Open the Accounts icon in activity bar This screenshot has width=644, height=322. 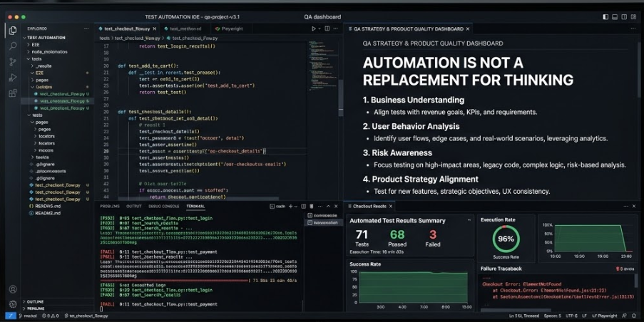[x=12, y=289]
